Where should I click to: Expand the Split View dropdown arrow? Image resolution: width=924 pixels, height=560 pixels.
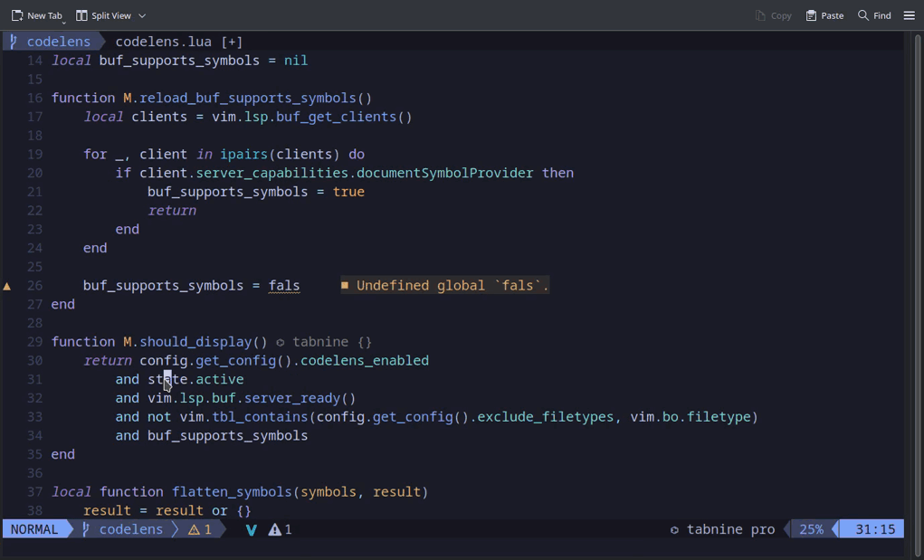coord(142,15)
